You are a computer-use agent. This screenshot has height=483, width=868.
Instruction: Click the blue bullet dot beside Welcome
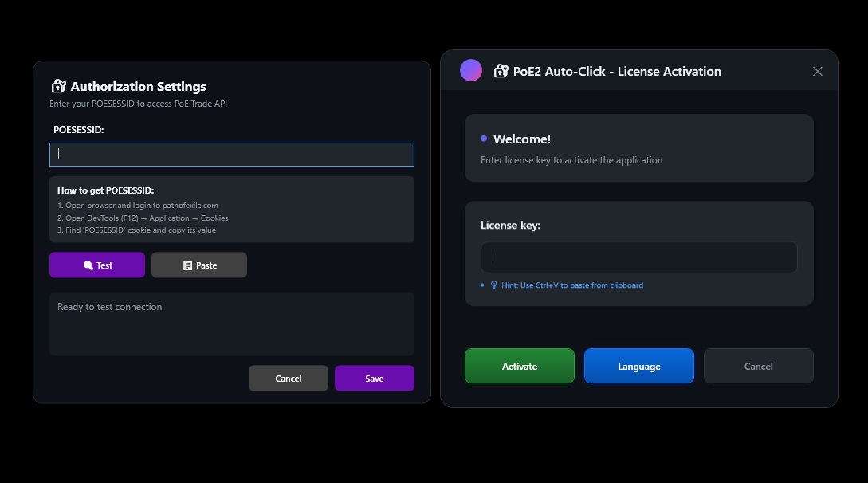(x=484, y=139)
